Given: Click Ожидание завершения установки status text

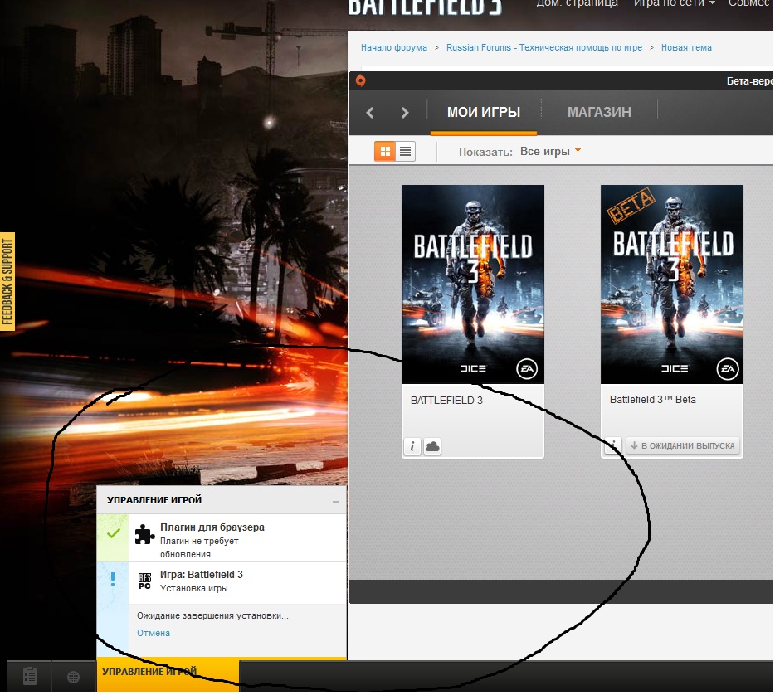Looking at the screenshot, I should 212,616.
